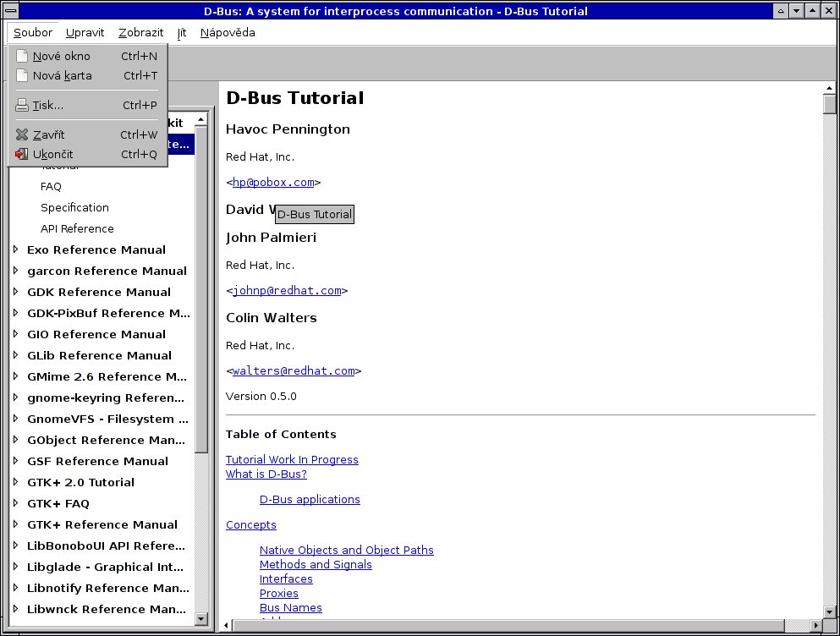
Task: Expand GLib Reference Manual
Action: 15,355
